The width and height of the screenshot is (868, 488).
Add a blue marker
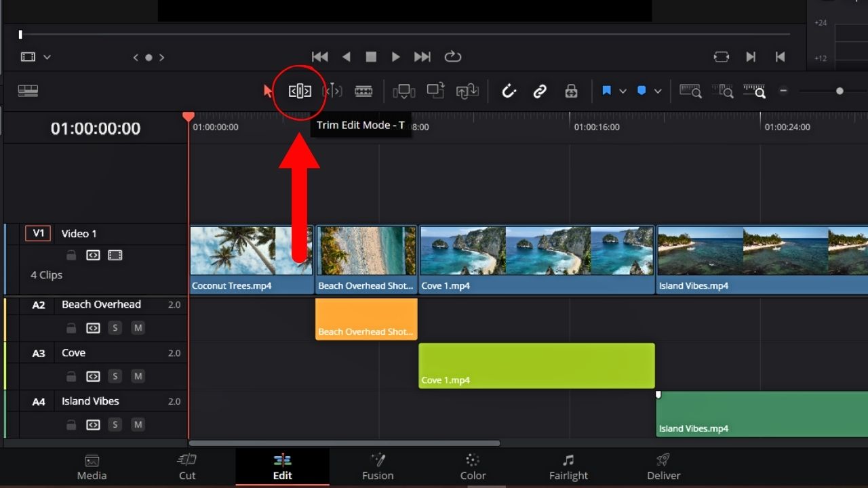click(x=642, y=91)
